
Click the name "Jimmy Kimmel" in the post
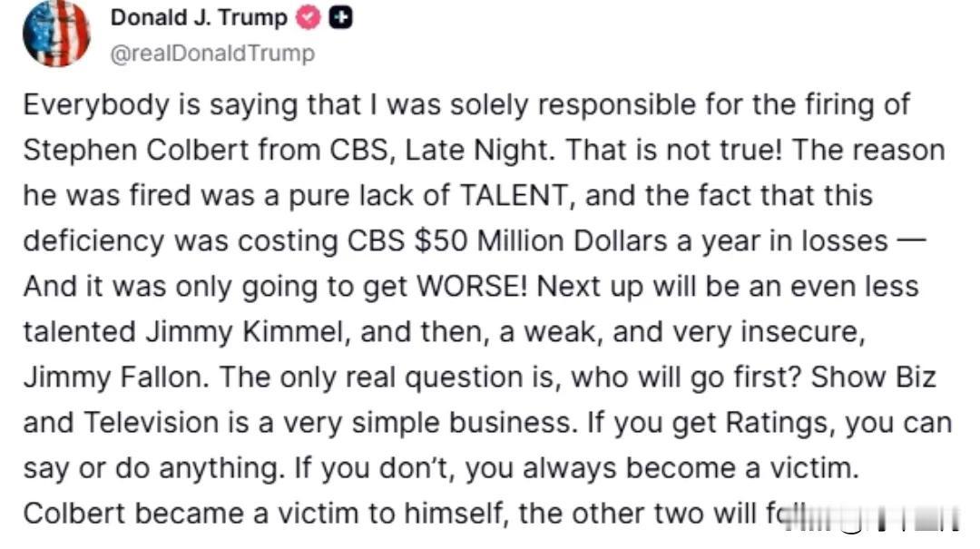(x=246, y=332)
